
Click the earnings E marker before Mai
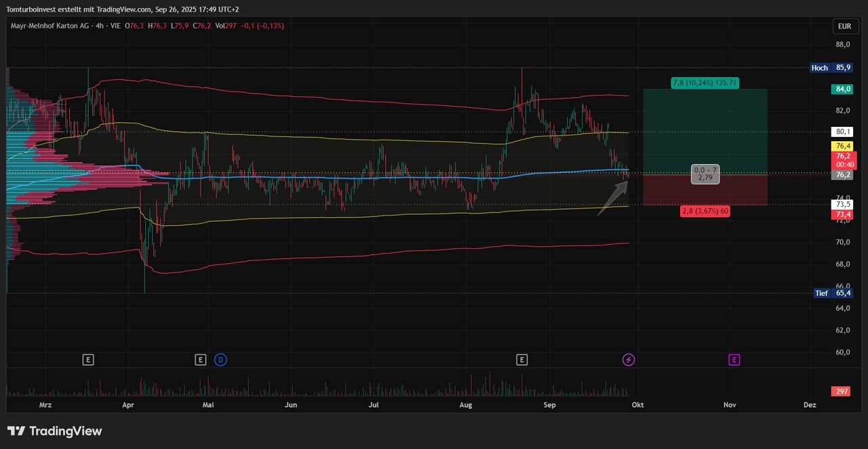(x=200, y=359)
